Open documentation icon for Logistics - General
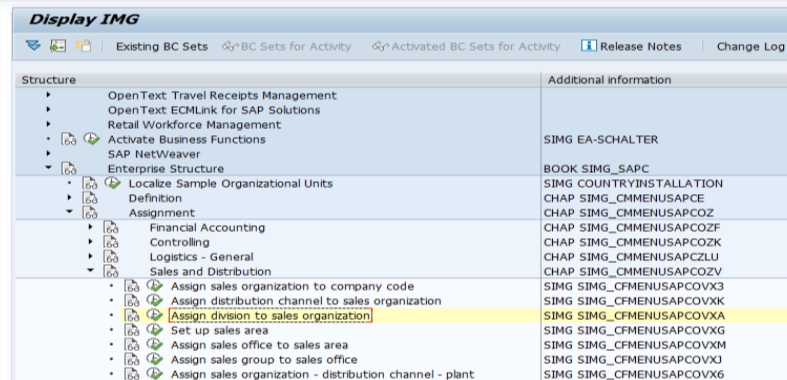Screen dimensions: 787x380 click(111, 257)
